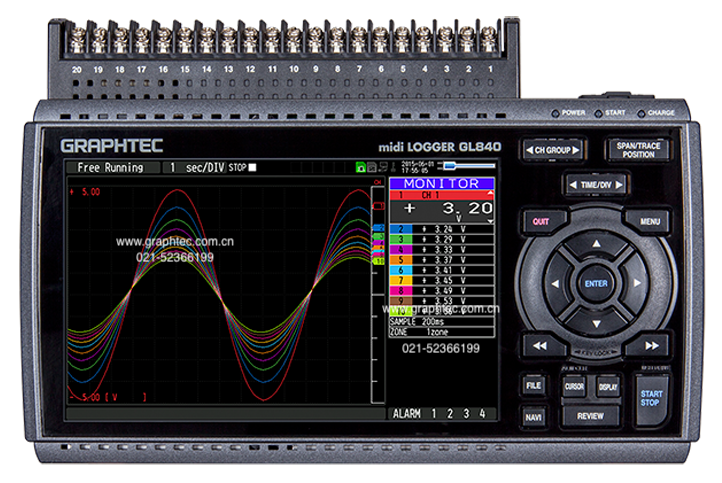Screen dimensions: 722x483
Task: Pick the magenta channel 8 swatch
Action: [401, 291]
